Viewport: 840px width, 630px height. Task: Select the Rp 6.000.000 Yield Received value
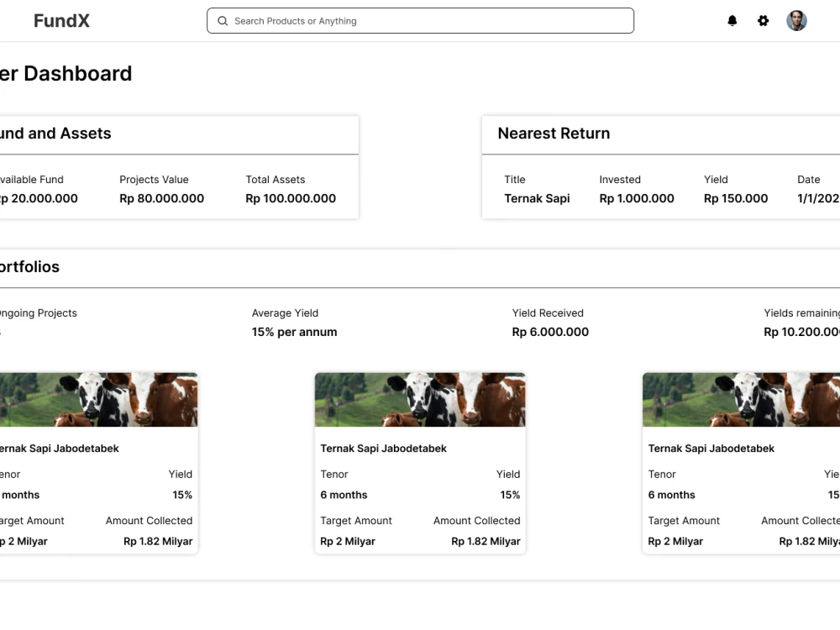(x=550, y=332)
